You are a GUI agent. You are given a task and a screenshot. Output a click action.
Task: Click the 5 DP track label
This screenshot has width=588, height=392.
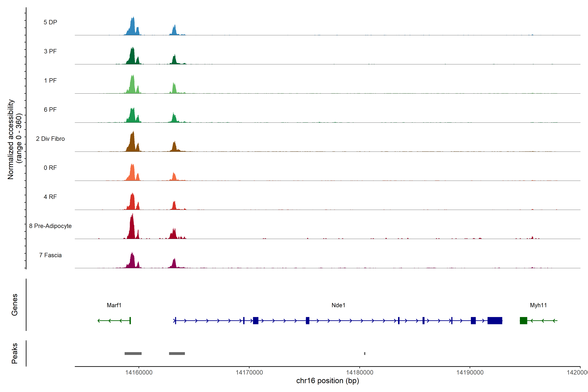[50, 22]
